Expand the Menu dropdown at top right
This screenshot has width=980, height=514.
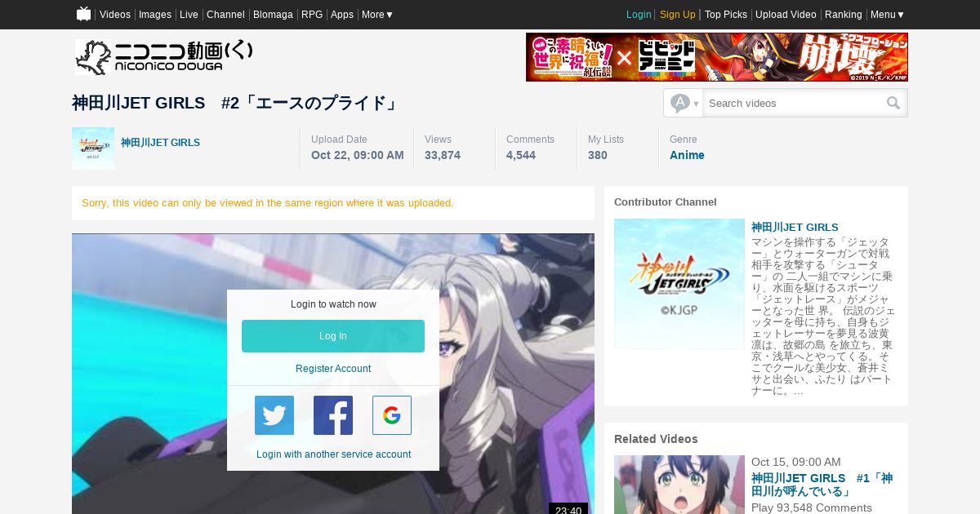[x=888, y=15]
